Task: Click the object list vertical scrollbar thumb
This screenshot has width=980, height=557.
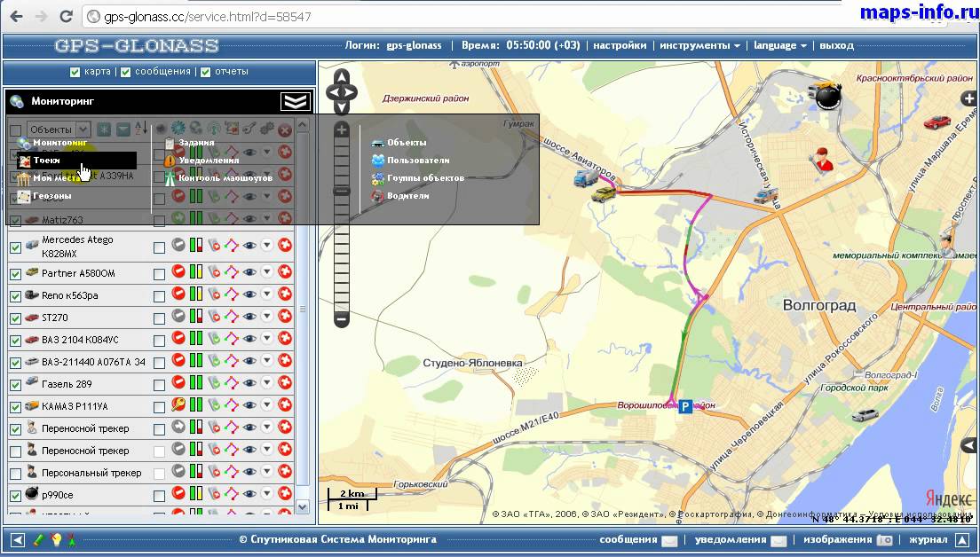Action: (303, 309)
